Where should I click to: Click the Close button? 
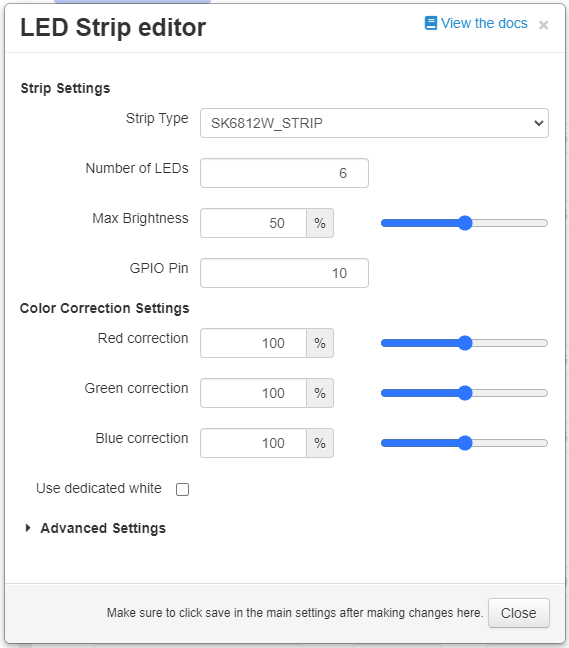click(519, 613)
